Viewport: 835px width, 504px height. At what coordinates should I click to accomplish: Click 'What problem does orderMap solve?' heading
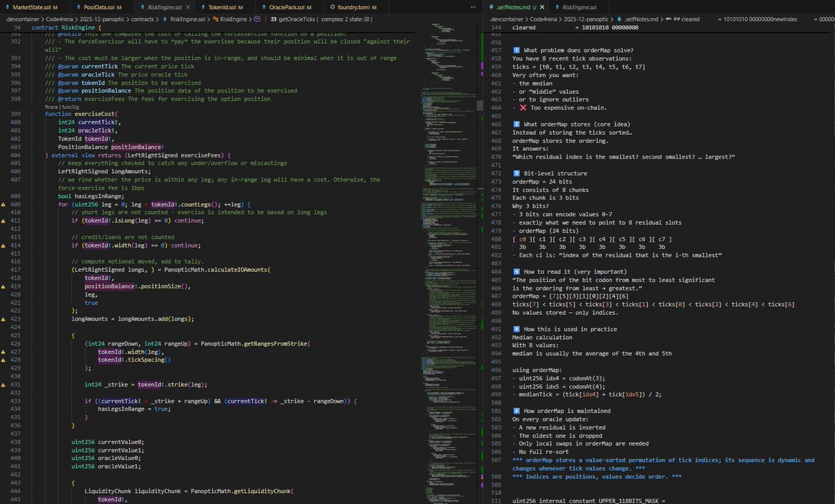(x=574, y=51)
